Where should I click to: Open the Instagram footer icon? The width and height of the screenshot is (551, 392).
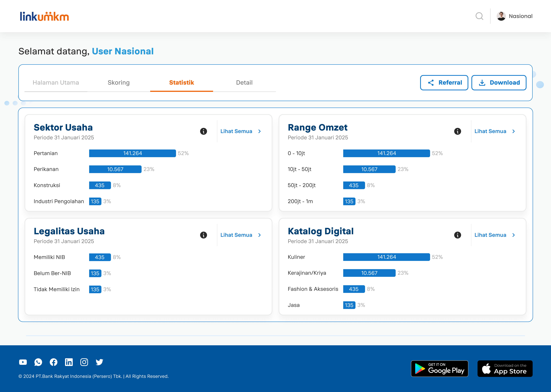click(84, 362)
